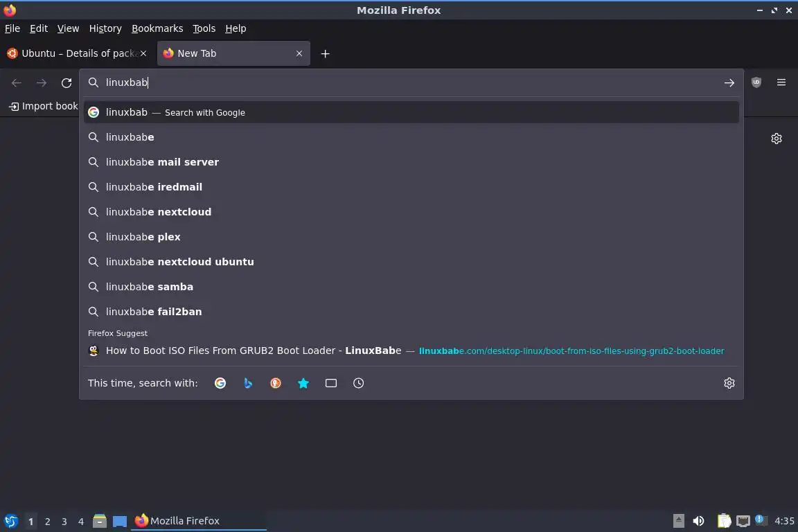Activate Mozilla Firefox taskbar entry
Image resolution: width=798 pixels, height=532 pixels.
[x=199, y=521]
